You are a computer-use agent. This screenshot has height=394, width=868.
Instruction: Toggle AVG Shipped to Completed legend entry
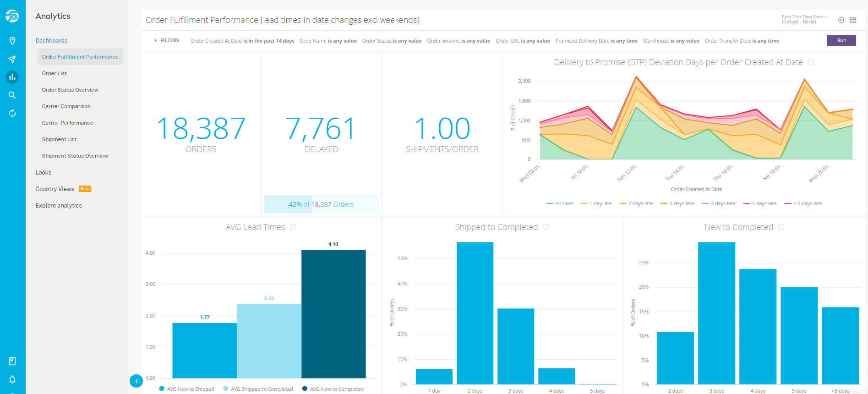coord(258,389)
